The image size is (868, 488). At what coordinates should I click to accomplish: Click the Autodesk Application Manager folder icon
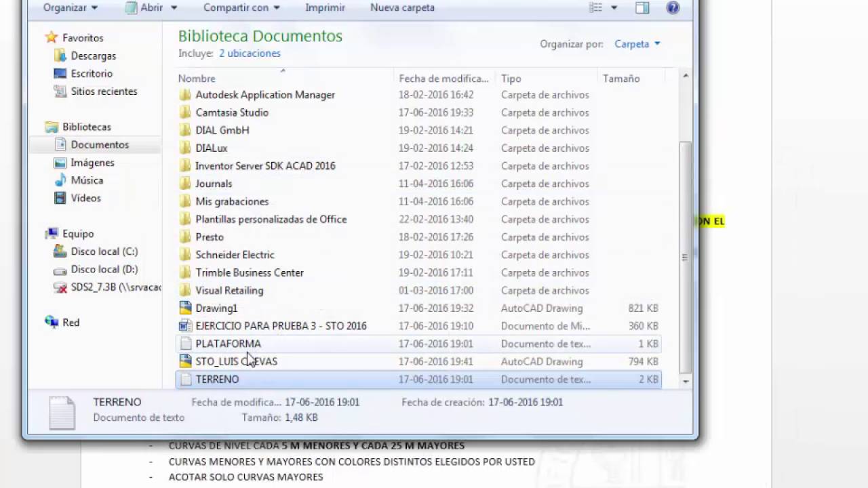(185, 95)
